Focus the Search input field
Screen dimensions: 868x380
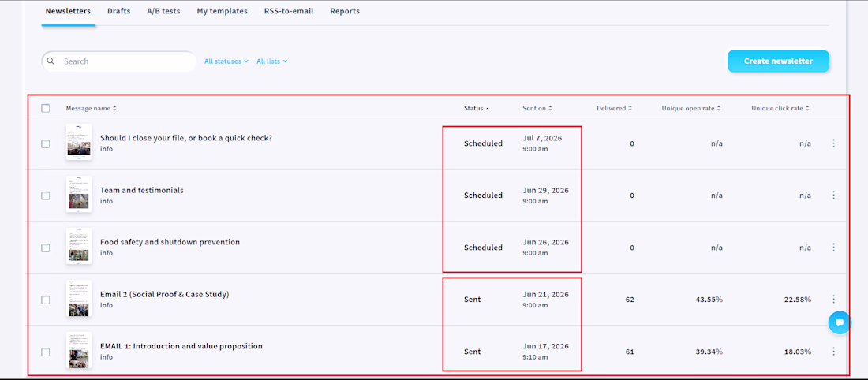119,61
